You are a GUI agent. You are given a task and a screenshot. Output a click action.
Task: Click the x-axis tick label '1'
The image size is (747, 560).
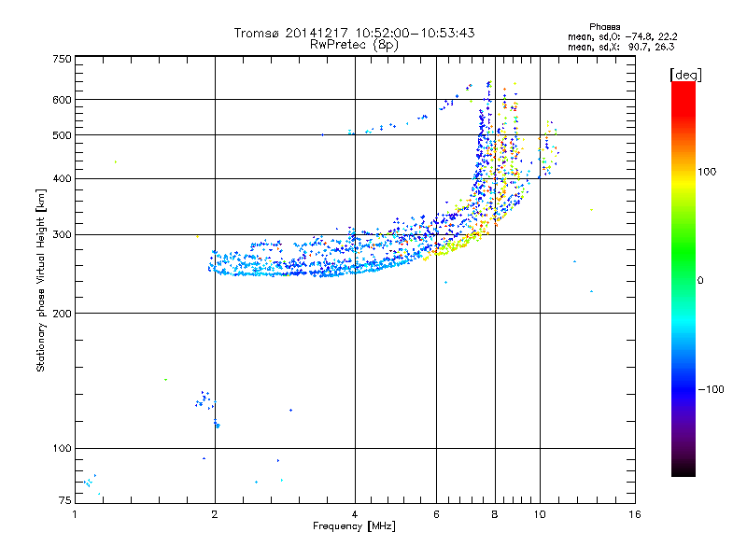pos(75,514)
